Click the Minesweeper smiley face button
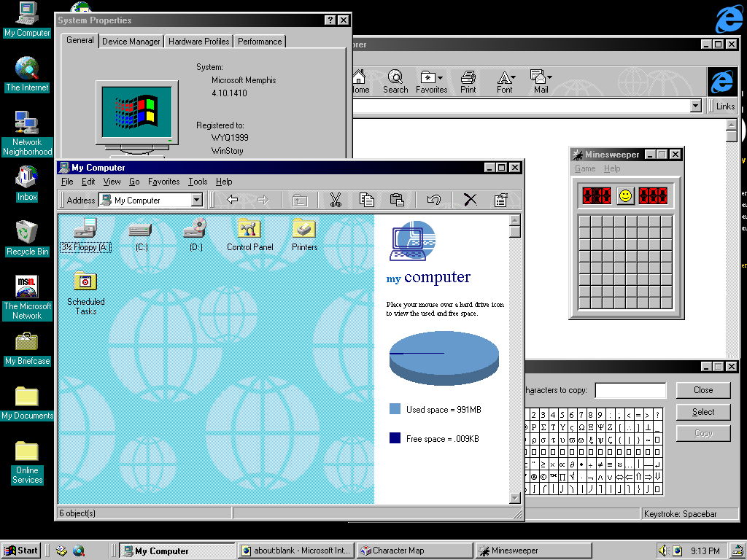The image size is (747, 560). [x=625, y=195]
